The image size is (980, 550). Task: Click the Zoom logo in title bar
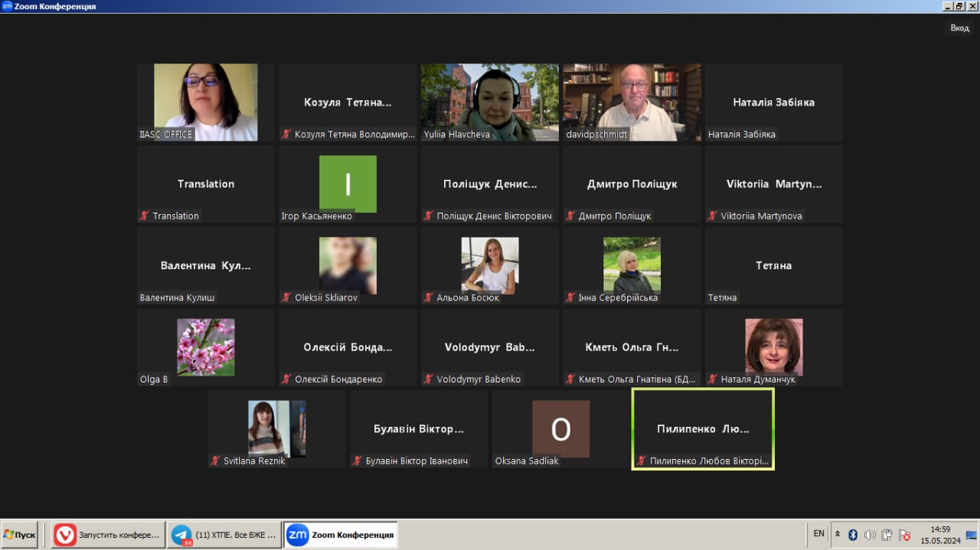[x=6, y=6]
